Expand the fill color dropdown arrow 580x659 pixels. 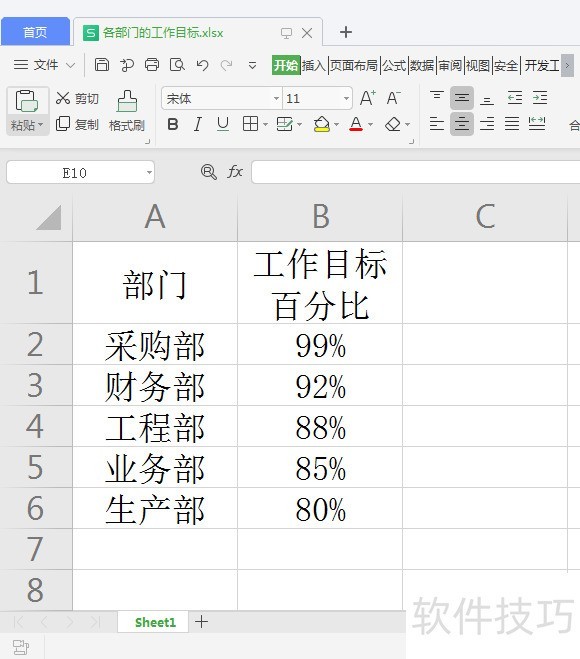click(x=336, y=124)
